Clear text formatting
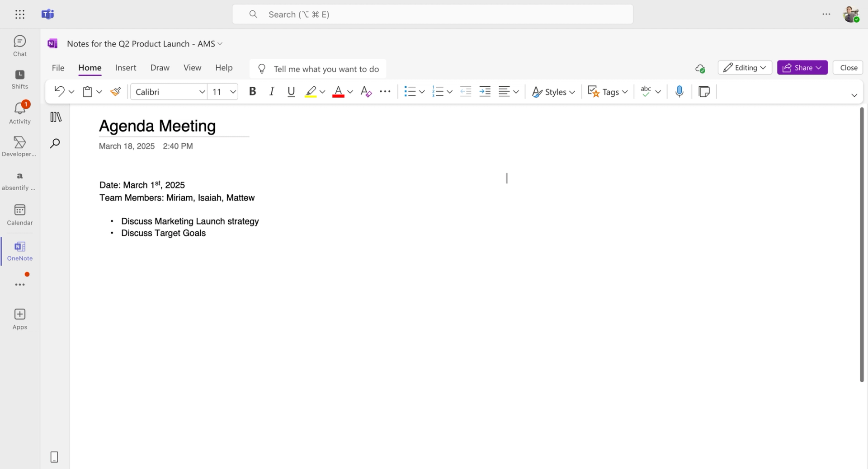 (x=366, y=92)
